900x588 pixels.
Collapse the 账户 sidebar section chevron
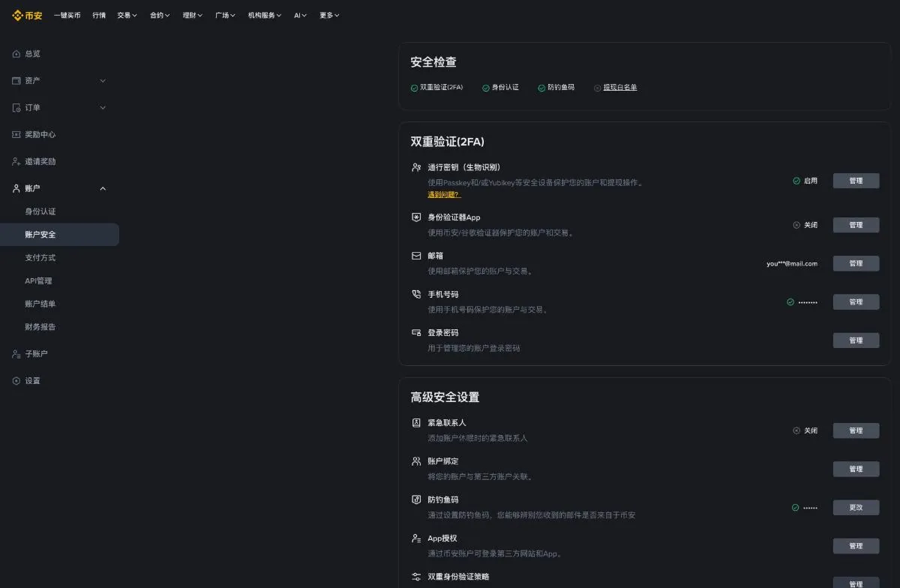(103, 188)
